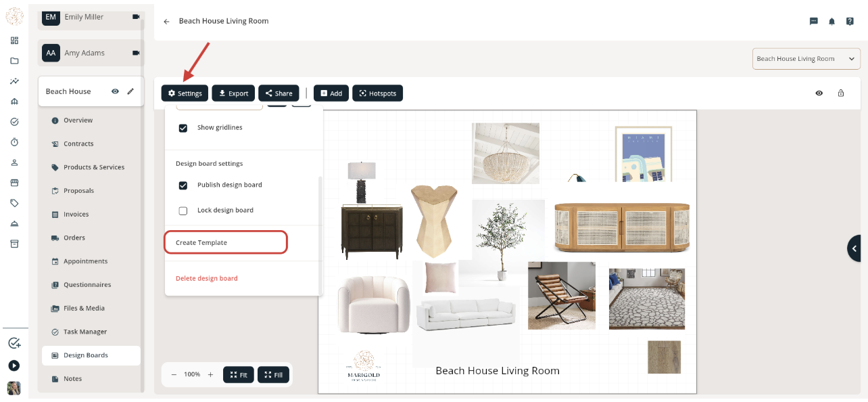Viewport: 868px width, 402px height.
Task: Open the folder icon in left rail
Action: click(14, 61)
